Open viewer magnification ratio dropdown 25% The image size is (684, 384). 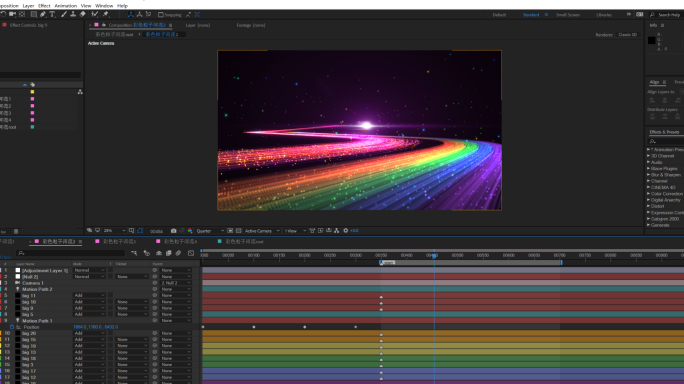click(115, 230)
